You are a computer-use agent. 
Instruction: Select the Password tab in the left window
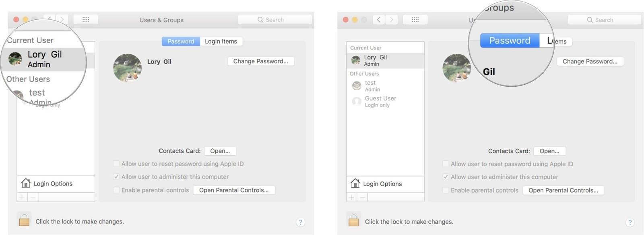pyautogui.click(x=181, y=42)
